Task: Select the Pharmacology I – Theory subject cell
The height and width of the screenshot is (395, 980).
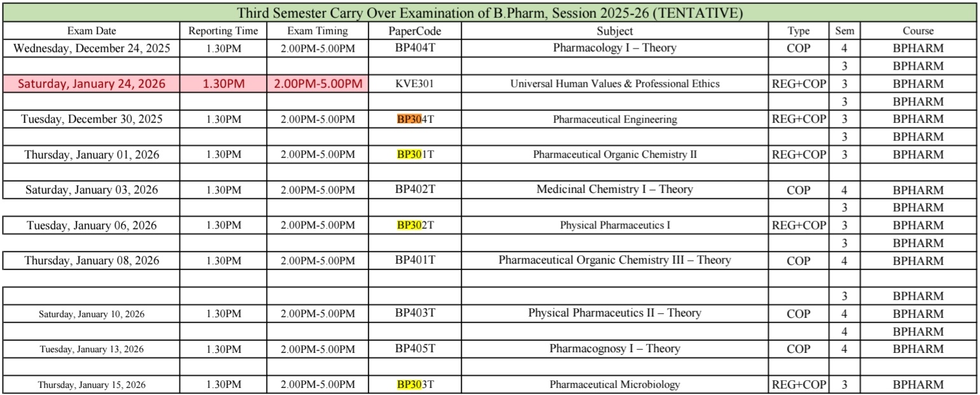Action: [x=614, y=48]
